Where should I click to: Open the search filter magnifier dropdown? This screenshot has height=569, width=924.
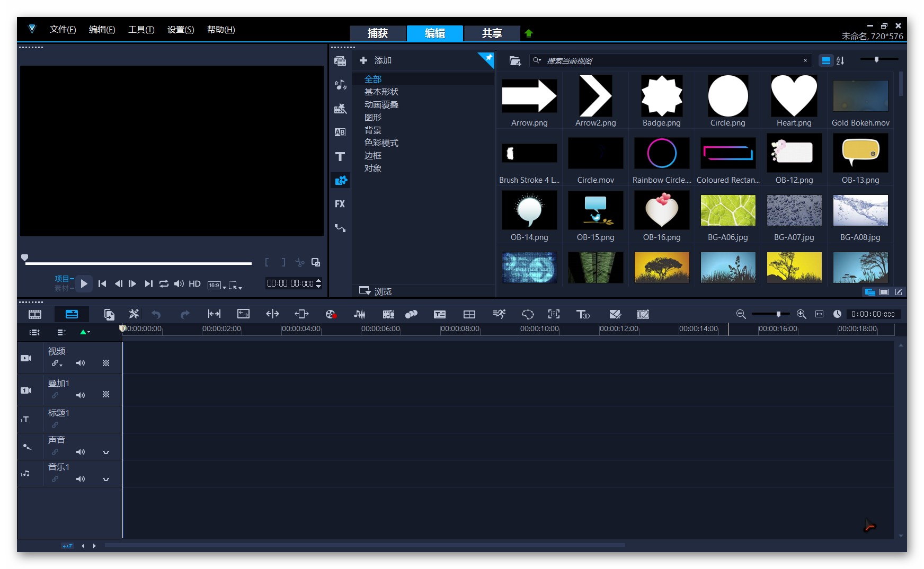tap(537, 60)
